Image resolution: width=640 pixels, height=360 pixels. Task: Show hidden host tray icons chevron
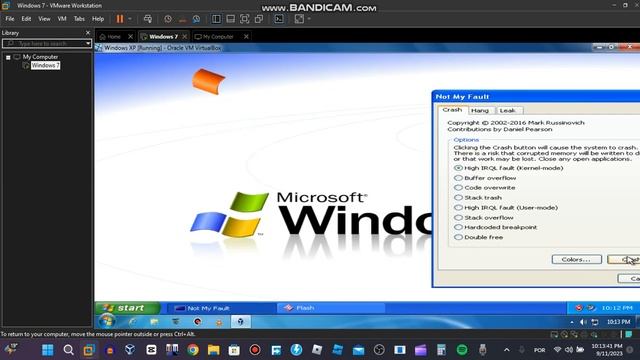[507, 350]
